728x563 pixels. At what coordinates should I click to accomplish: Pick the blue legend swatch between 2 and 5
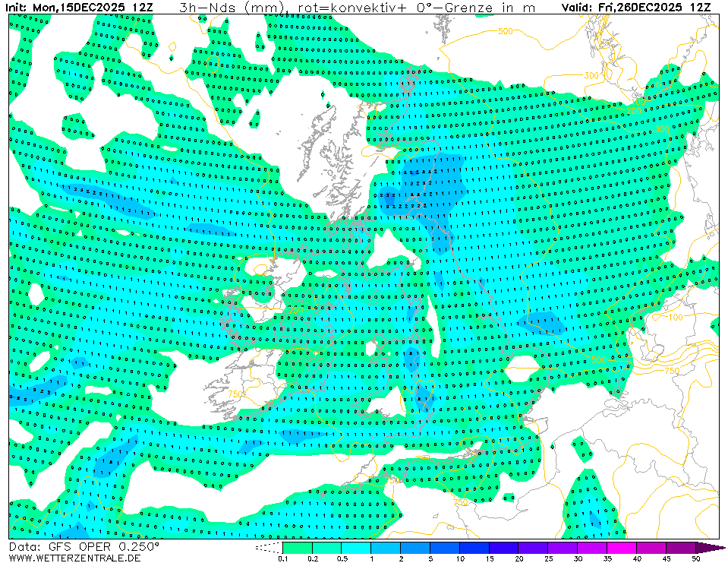(x=414, y=547)
